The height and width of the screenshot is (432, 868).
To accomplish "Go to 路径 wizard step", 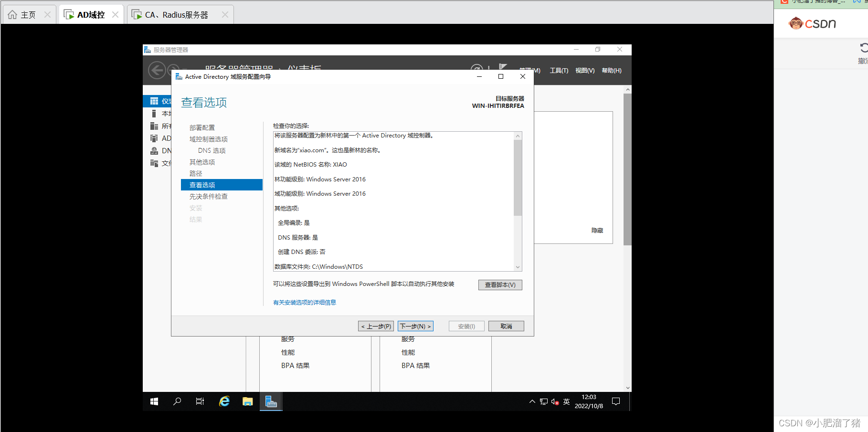I will [196, 173].
